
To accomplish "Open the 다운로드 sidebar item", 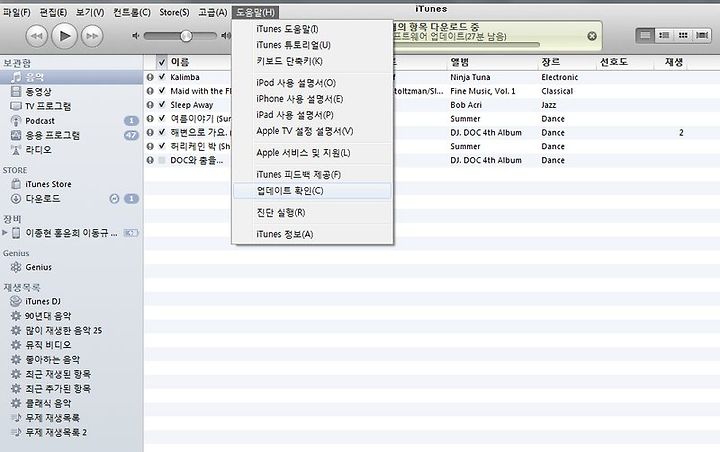I will pos(43,198).
